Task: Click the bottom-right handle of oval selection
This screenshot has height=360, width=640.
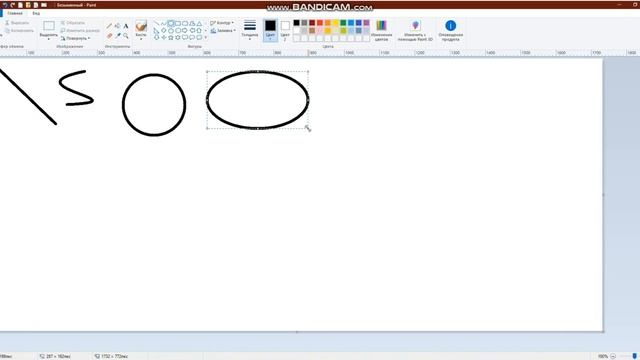Action: (308, 128)
